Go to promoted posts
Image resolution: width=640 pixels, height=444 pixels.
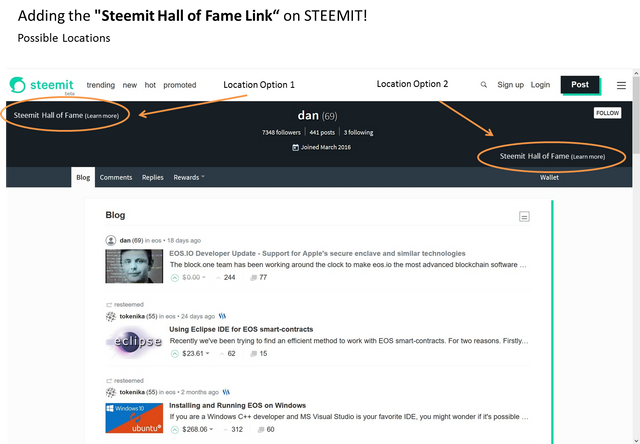point(180,85)
